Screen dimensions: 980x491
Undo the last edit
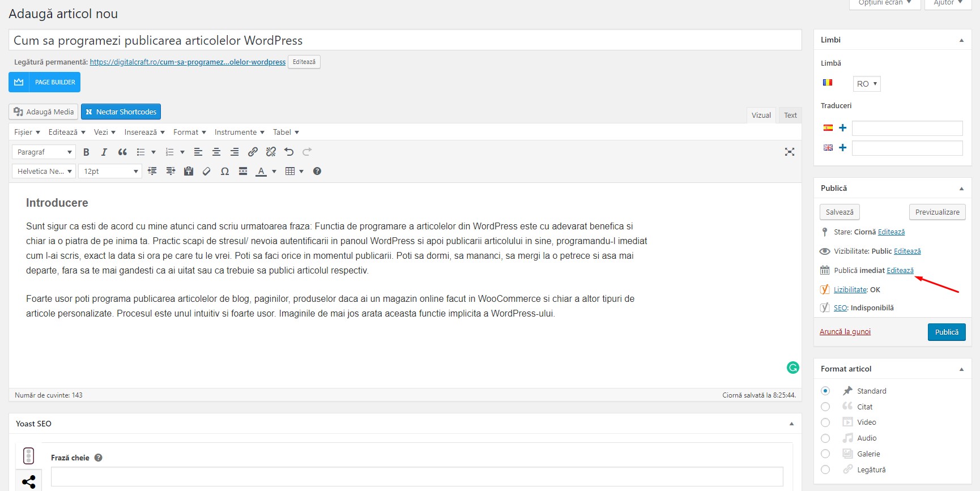pos(289,152)
